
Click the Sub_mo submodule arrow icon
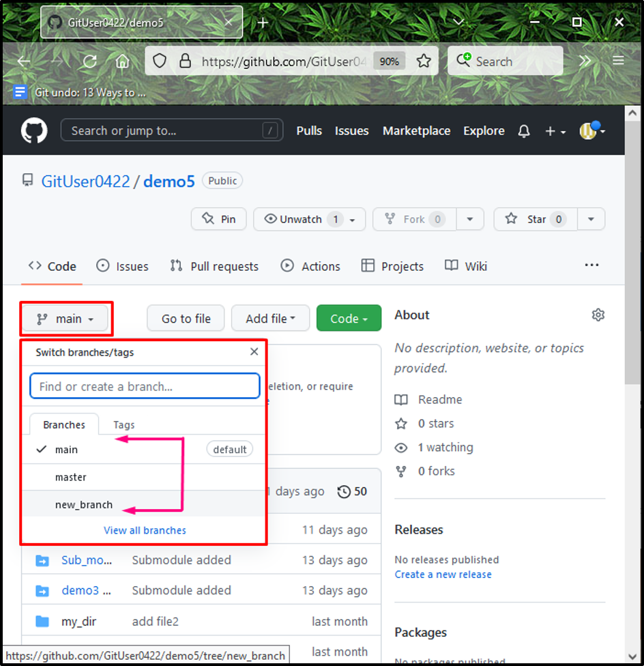(42, 560)
